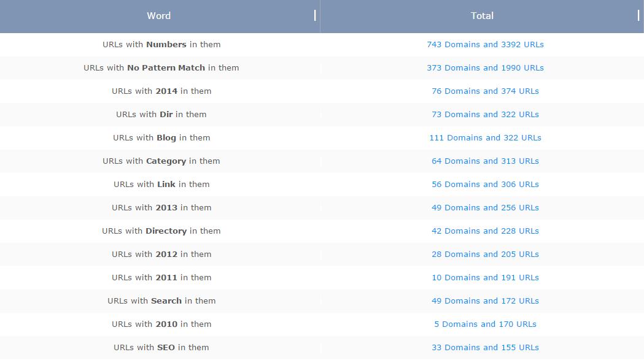
Task: Select the 'URLs with Numbers in them' row
Action: (161, 45)
